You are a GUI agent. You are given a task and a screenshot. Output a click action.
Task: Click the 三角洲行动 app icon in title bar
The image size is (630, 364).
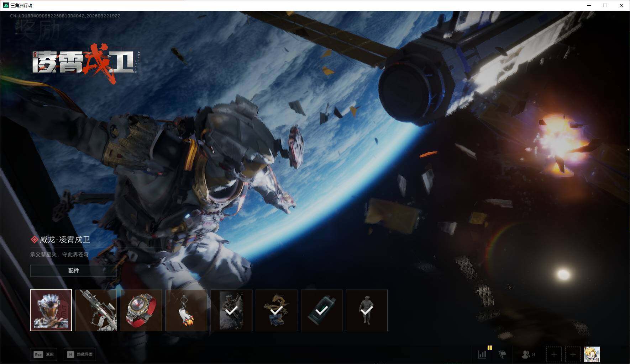tap(6, 5)
